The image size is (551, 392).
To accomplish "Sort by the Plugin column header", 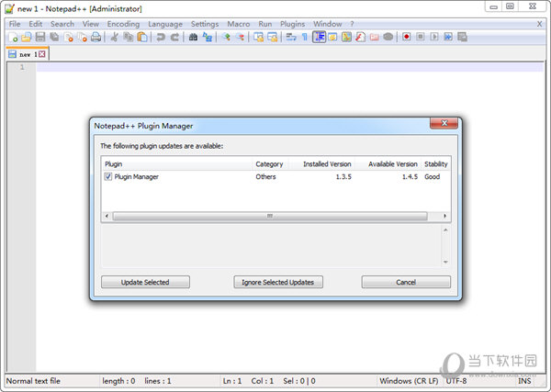I will (x=177, y=164).
